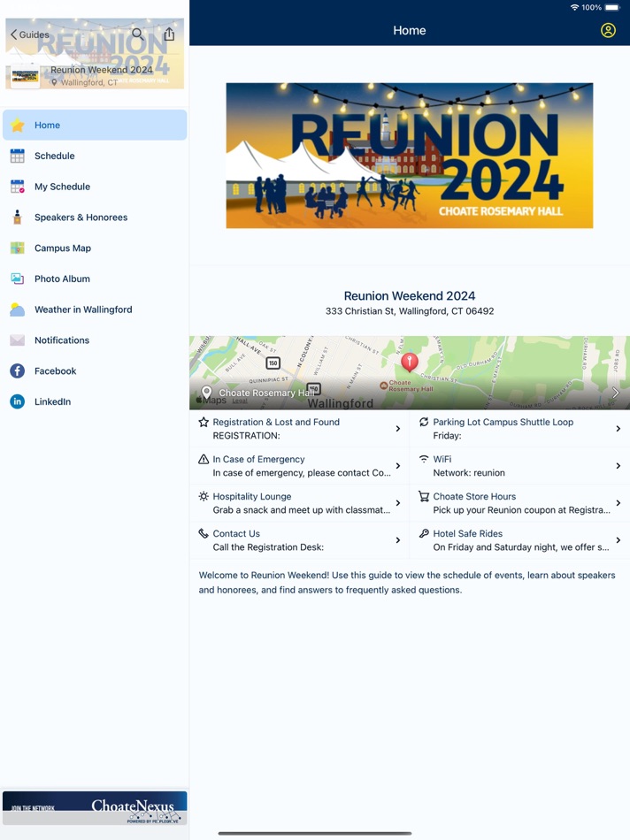This screenshot has height=840, width=630.
Task: Open Photo Album menu item
Action: tap(95, 279)
